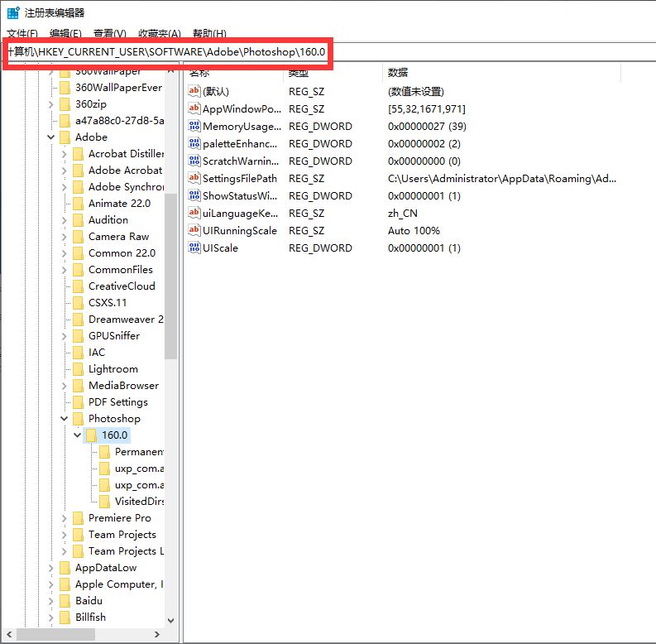Click the tree scroll down arrow

click(x=170, y=621)
